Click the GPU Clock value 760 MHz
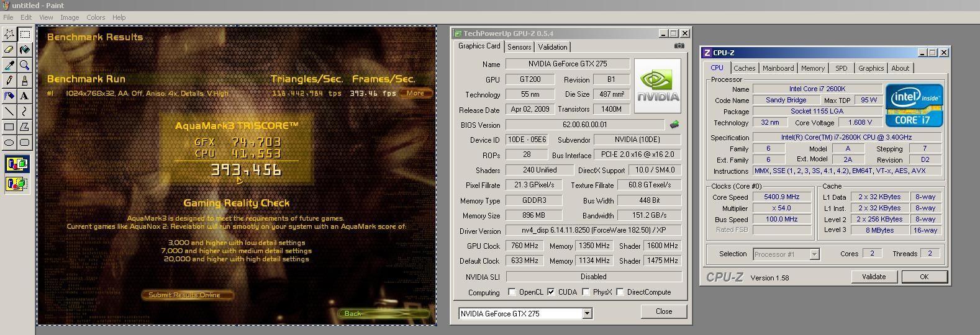The height and width of the screenshot is (335, 980). point(525,246)
